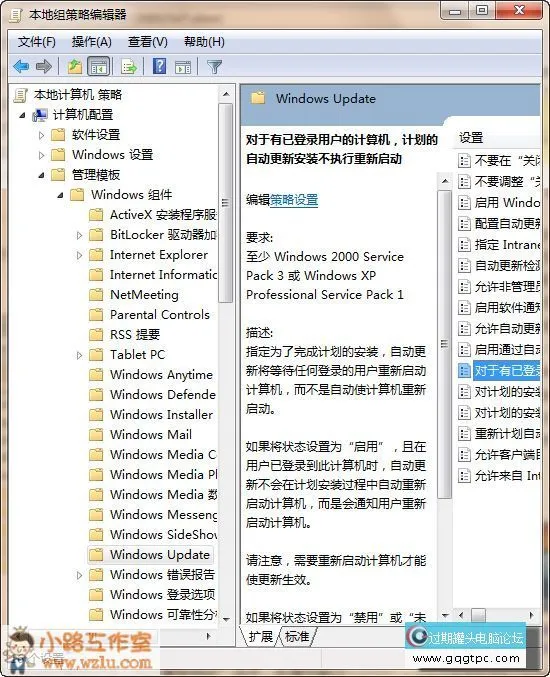Select the 配置自动更新 policy setting
Viewport: 550px width, 677px height.
(x=499, y=224)
